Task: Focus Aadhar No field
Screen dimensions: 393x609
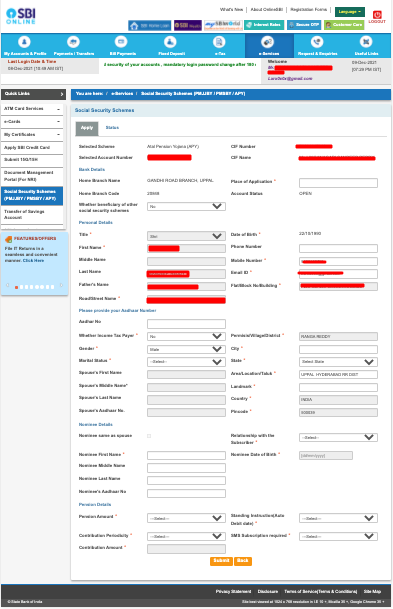Action: [x=186, y=324]
